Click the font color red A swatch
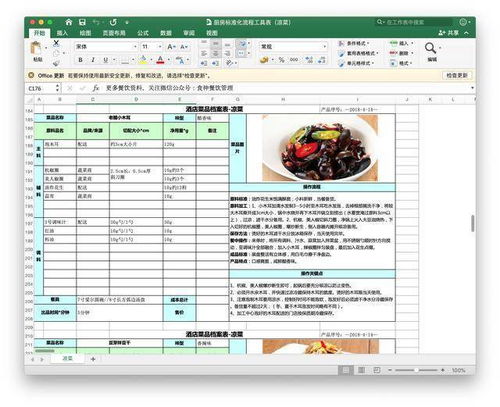Image resolution: width=500 pixels, height=407 pixels. pos(160,60)
